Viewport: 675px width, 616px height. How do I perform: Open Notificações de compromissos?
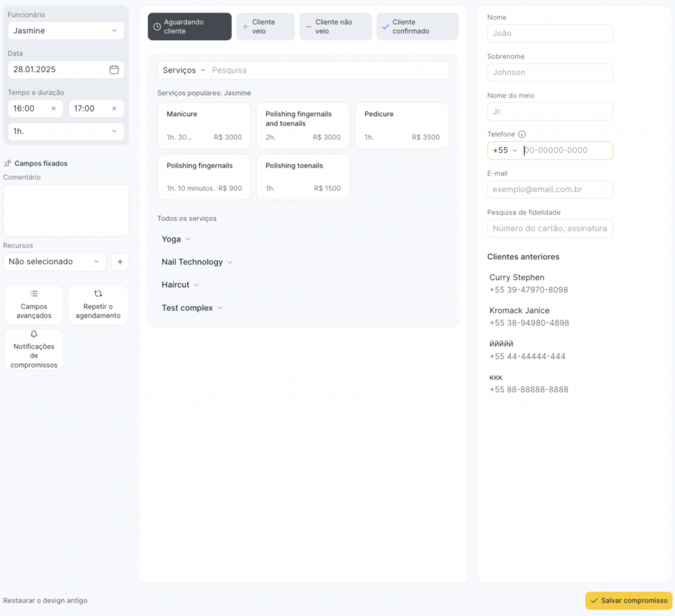(34, 350)
